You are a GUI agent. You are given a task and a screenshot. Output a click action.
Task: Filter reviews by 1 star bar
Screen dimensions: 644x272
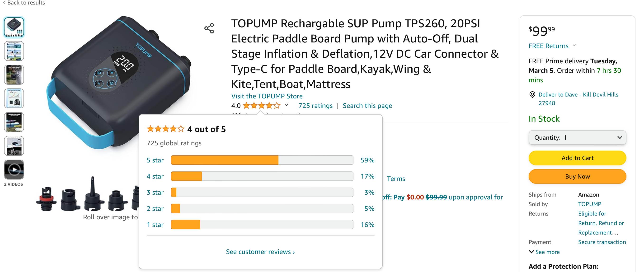point(262,225)
